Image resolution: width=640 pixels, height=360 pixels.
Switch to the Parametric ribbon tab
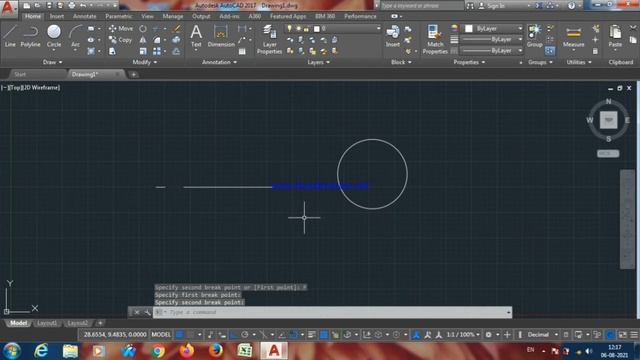119,16
